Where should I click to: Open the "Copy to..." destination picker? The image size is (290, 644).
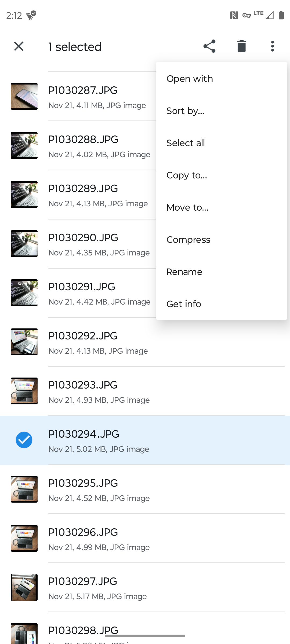pos(187,175)
